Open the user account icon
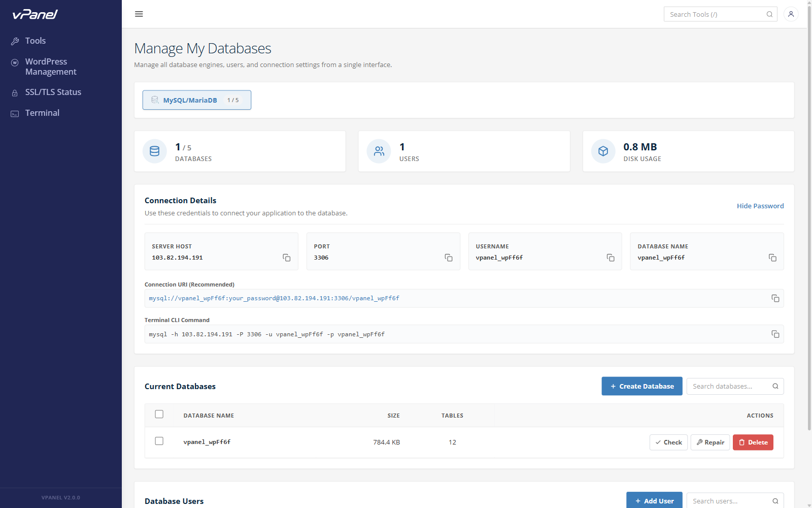Screen dimensions: 812x508 coord(791,14)
